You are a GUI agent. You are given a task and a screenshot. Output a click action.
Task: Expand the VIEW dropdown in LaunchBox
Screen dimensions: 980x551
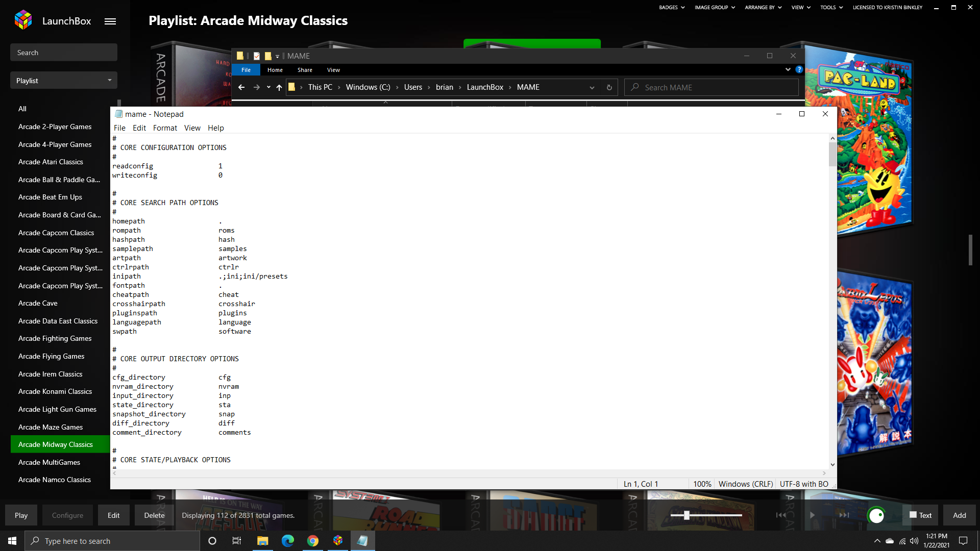[x=801, y=7]
